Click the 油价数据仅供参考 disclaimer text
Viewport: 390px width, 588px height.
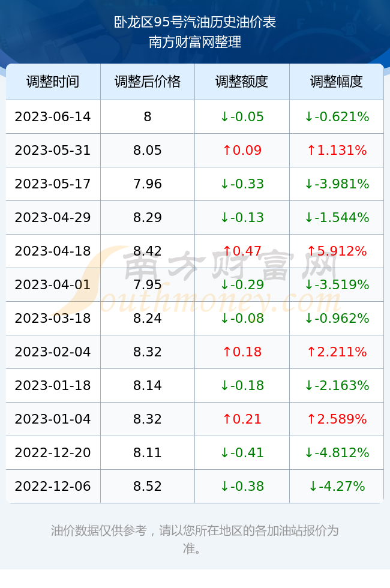point(98,530)
